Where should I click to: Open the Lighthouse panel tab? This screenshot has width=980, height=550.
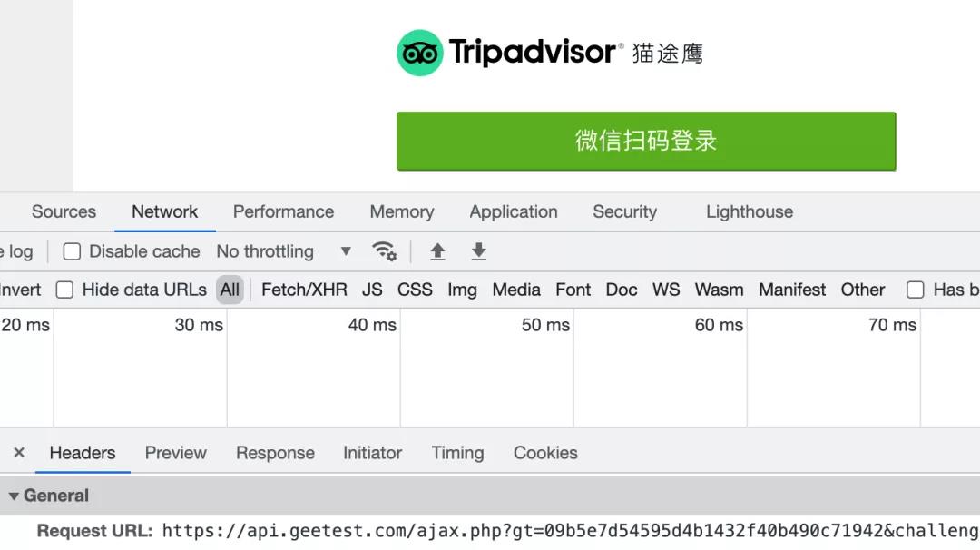749,211
